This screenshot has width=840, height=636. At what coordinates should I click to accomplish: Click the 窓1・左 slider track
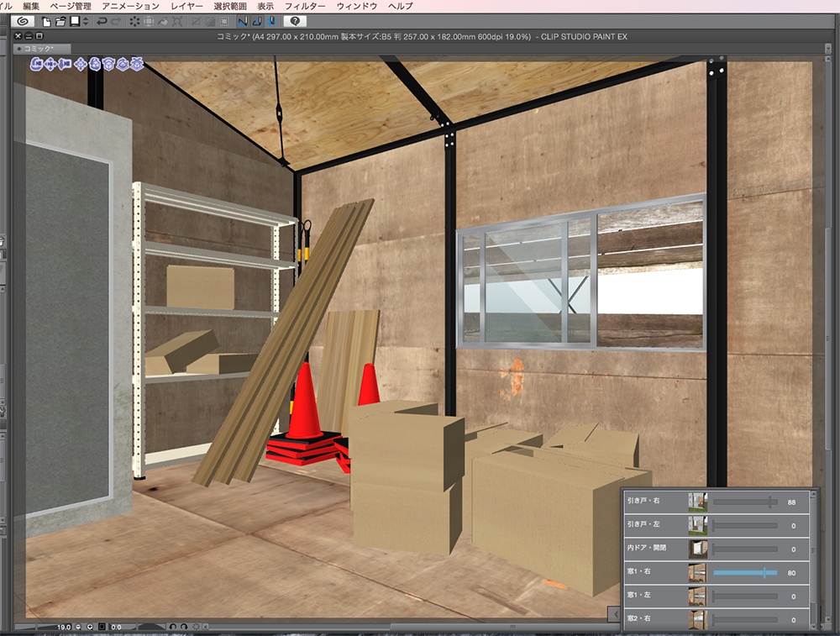745,597
